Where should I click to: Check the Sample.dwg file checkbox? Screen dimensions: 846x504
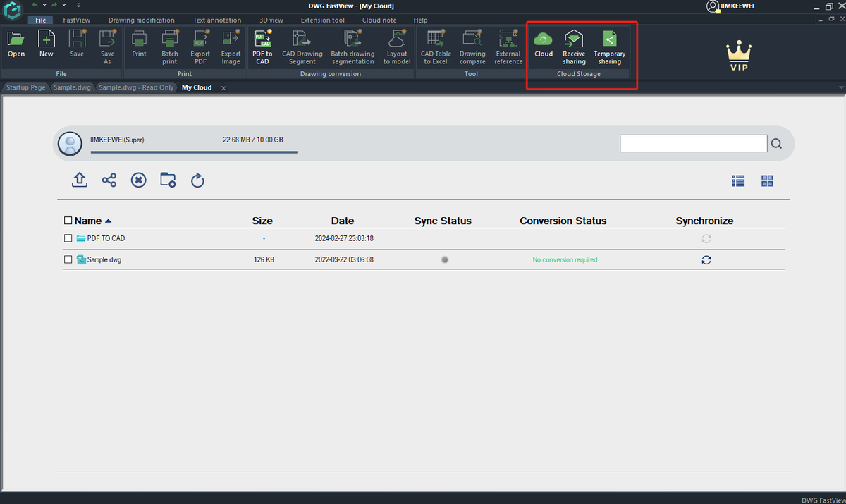click(68, 259)
